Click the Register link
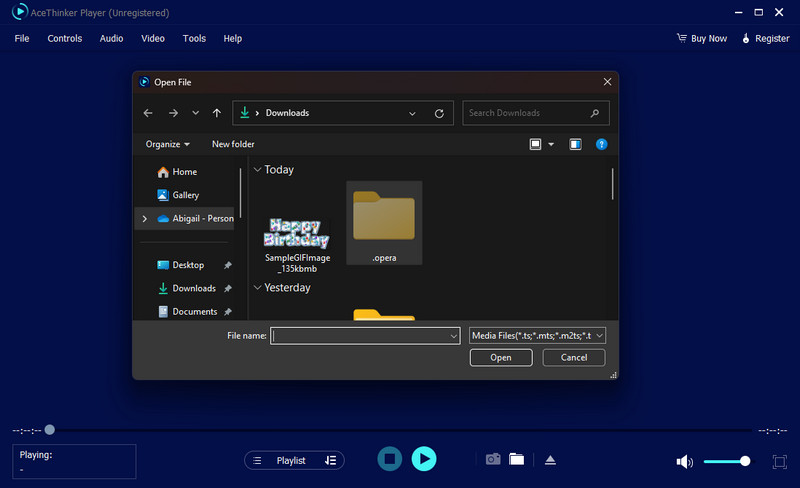The image size is (800, 488). [766, 38]
